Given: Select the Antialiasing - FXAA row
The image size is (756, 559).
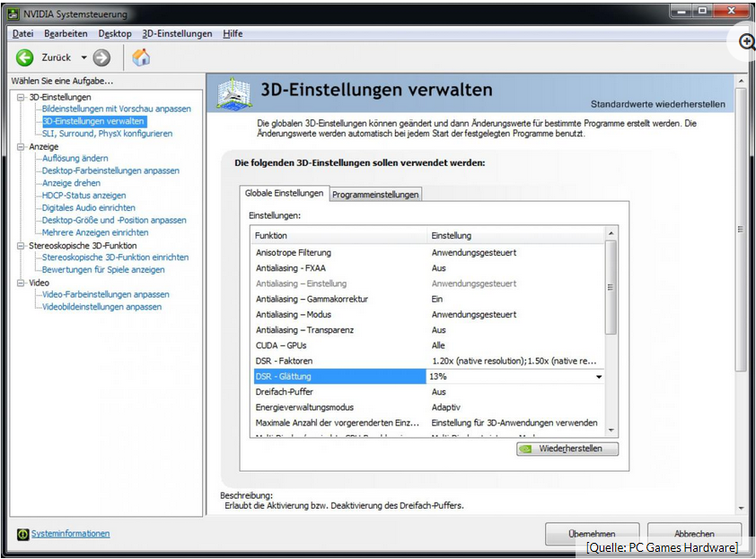Looking at the screenshot, I should click(x=428, y=268).
